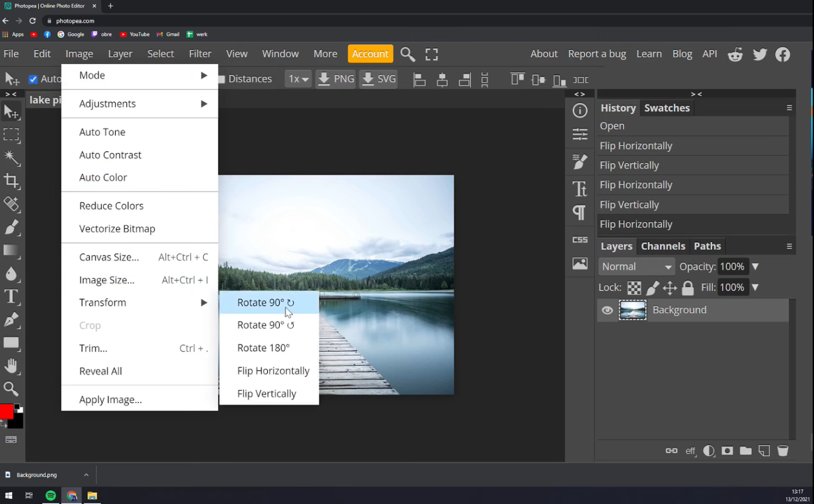Open the Character panel
This screenshot has width=814, height=504.
point(580,188)
